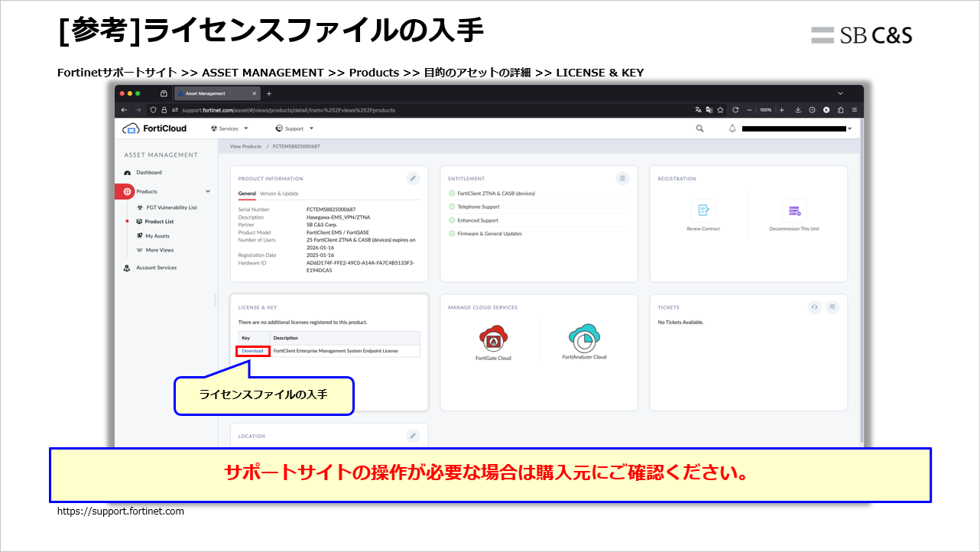The height and width of the screenshot is (552, 980).
Task: Click the Entitlement details icon
Action: [623, 178]
